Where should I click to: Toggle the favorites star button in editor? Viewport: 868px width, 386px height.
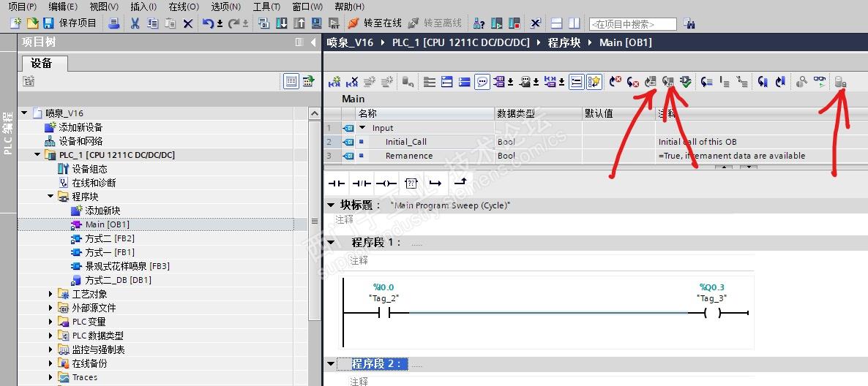[594, 82]
